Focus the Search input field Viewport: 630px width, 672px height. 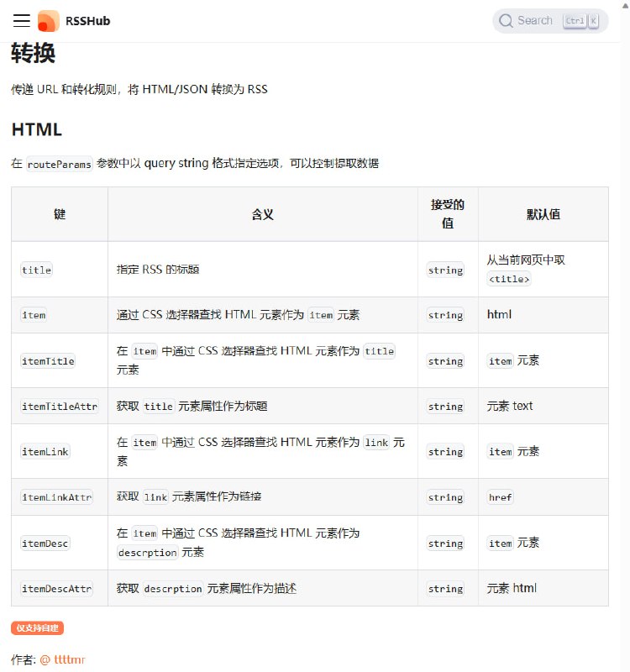click(x=535, y=21)
